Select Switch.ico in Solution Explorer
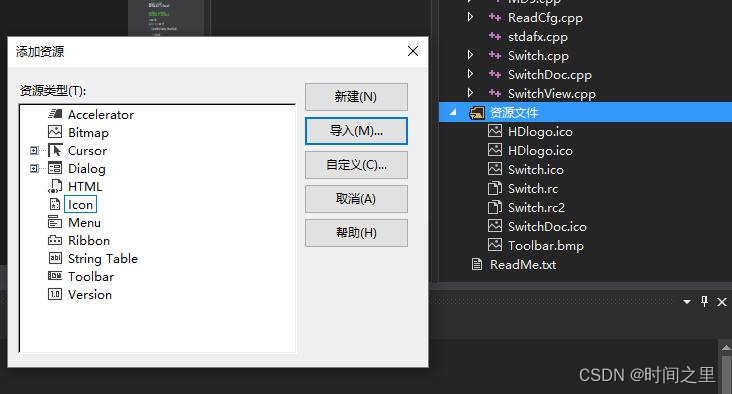Screen dimensions: 732x394 535,169
